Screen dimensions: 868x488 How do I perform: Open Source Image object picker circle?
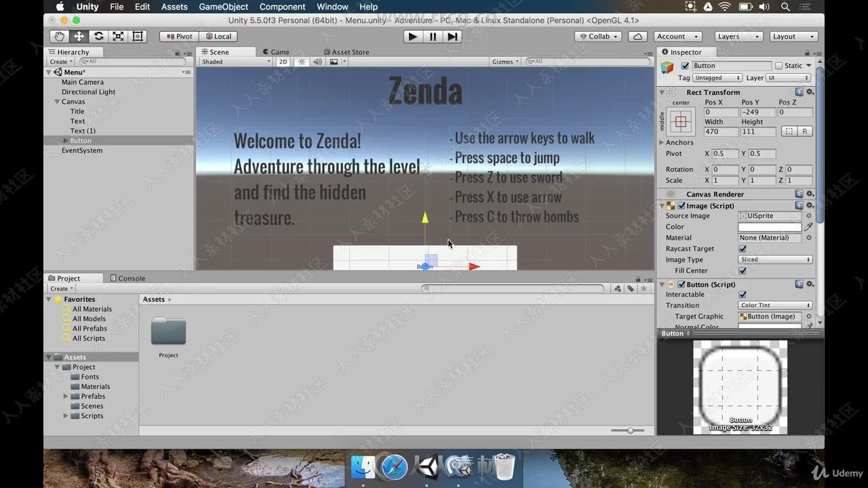click(808, 216)
